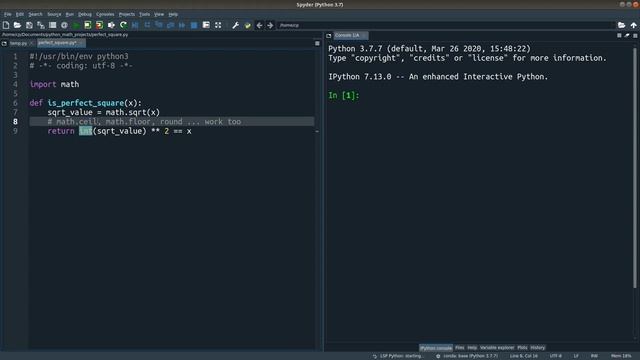The width and height of the screenshot is (640, 360).
Task: Open the Edit menu
Action: 20,14
